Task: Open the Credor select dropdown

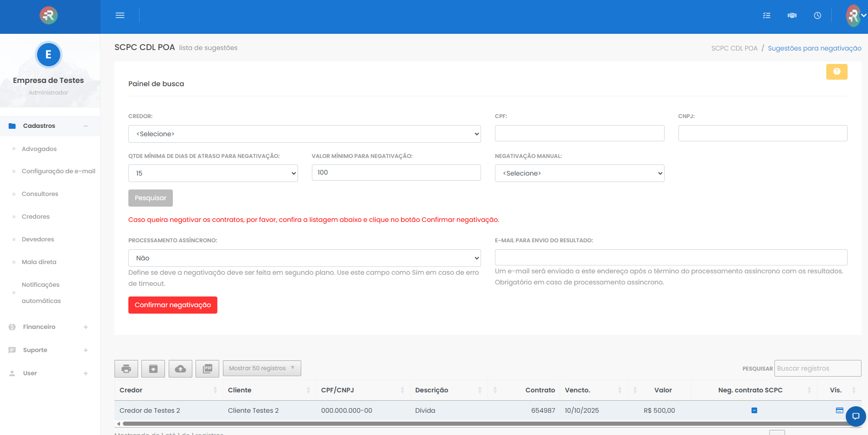Action: tap(304, 134)
